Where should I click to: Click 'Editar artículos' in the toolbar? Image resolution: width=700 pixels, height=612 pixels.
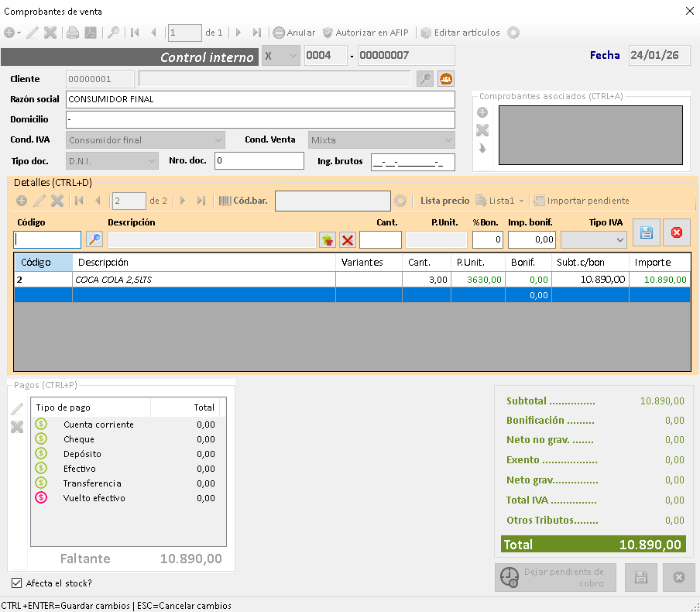click(460, 33)
